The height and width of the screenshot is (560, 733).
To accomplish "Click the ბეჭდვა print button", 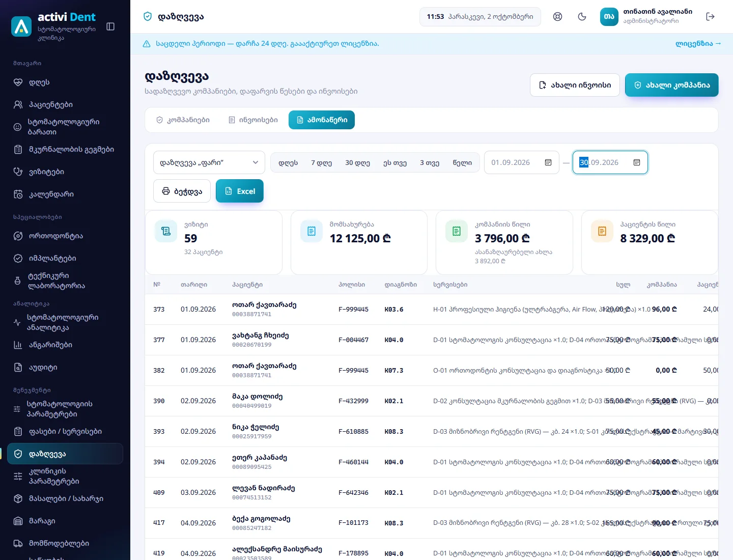I will pos(182,191).
